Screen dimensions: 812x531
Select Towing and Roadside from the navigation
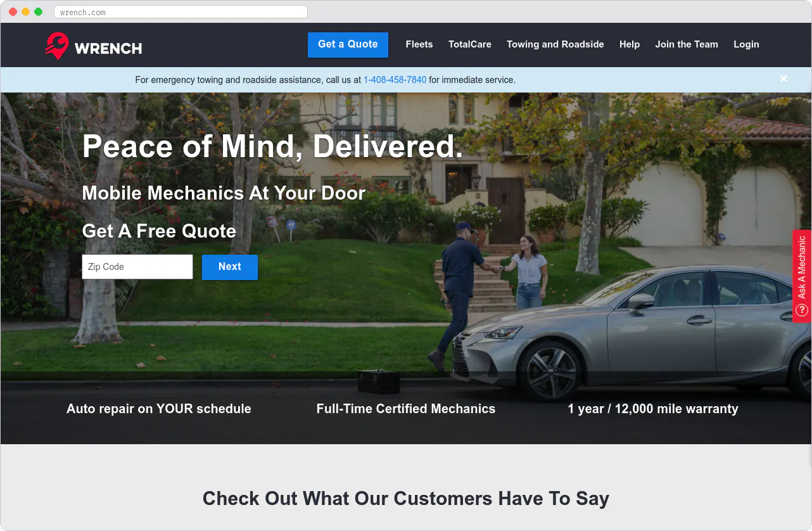point(555,44)
